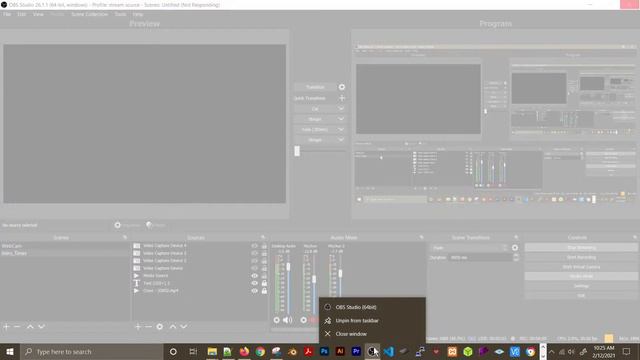This screenshot has height=360, width=640.
Task: Show hidden system tray icons
Action: [x=551, y=351]
